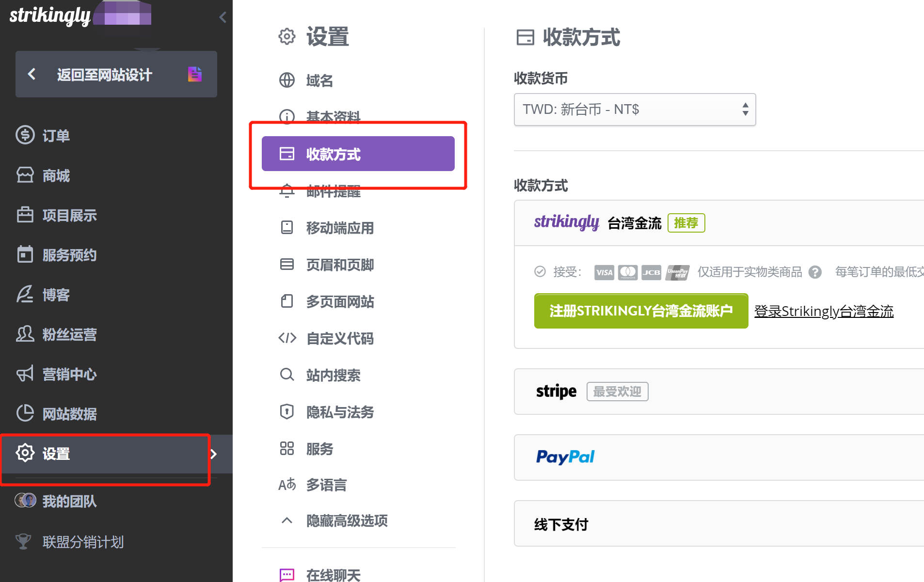The height and width of the screenshot is (582, 924).
Task: Click the 服务预约 calendar icon
Action: pyautogui.click(x=25, y=254)
